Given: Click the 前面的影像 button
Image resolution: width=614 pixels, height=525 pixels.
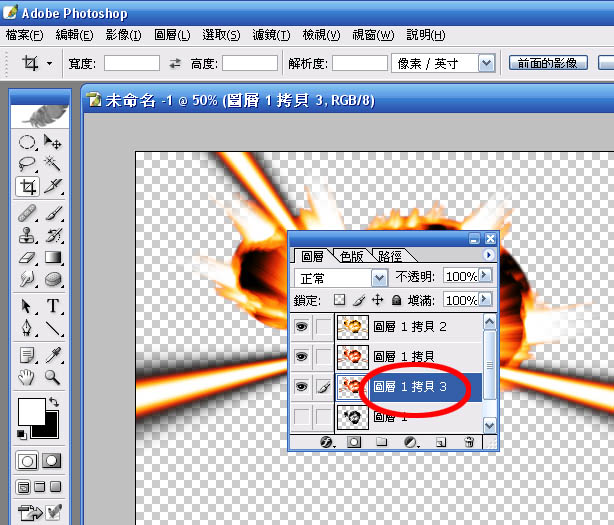Looking at the screenshot, I should pos(548,63).
